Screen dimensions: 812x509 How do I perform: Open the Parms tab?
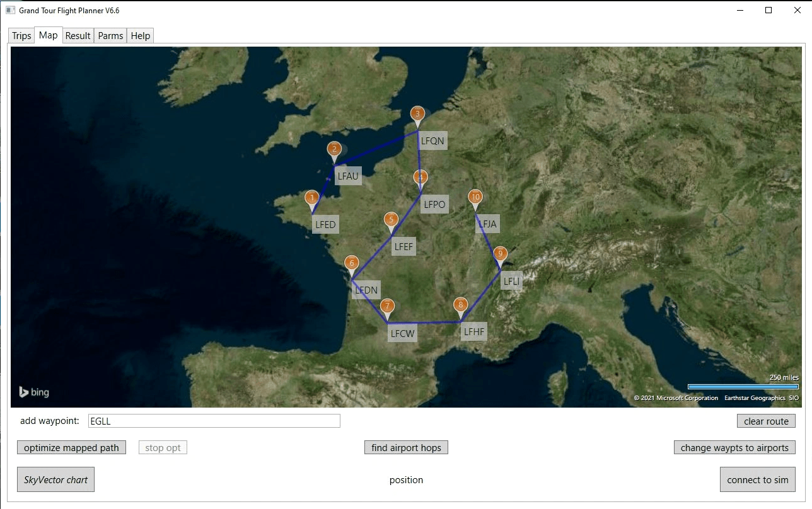(x=110, y=36)
